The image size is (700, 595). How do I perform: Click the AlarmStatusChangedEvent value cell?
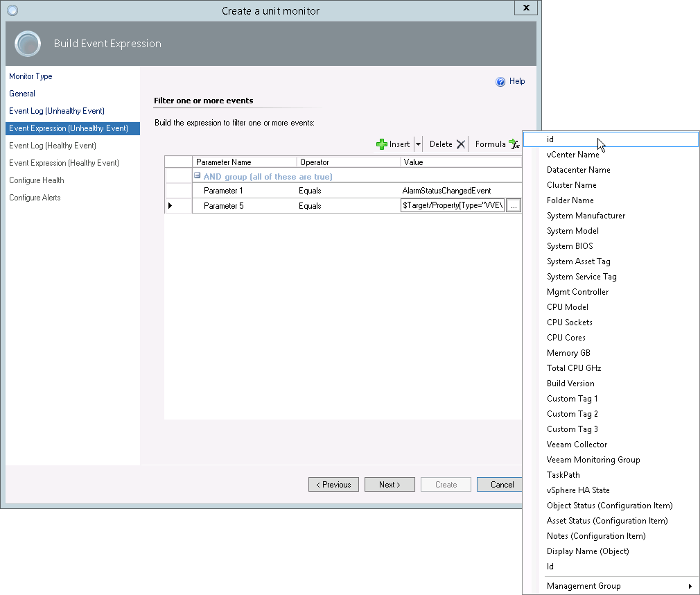[x=460, y=191]
